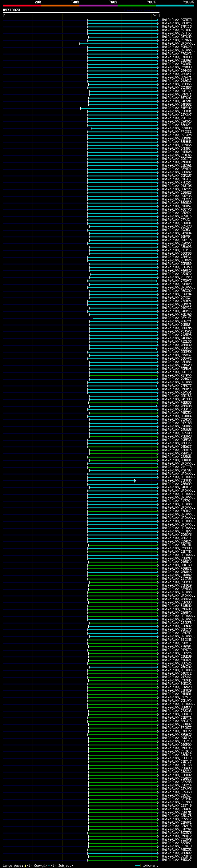Select the UniRef100_B9HC23 label
Screen dimensions: 197x868
tap(176, 47)
